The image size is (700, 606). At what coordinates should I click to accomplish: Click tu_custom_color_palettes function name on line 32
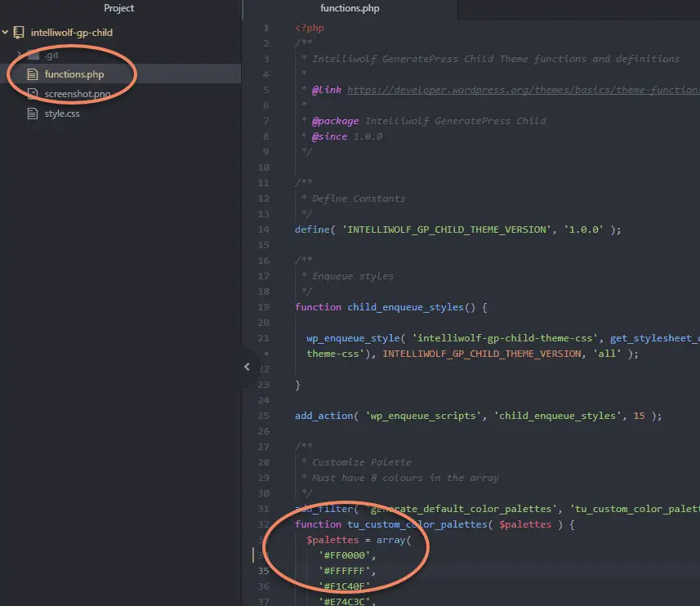click(x=417, y=524)
